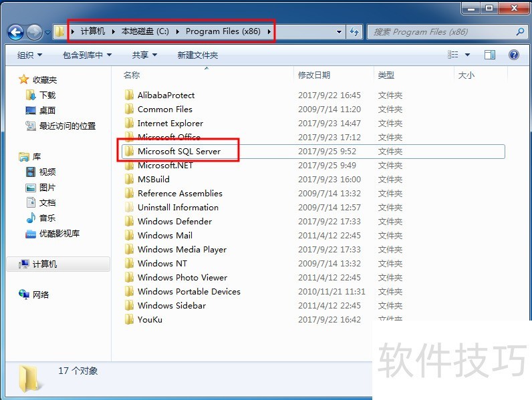Click the Windows Media Player folder icon

point(129,249)
